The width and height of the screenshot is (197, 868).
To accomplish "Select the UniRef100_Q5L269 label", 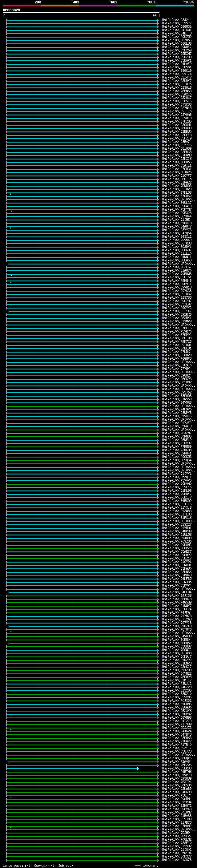I will [x=176, y=50].
